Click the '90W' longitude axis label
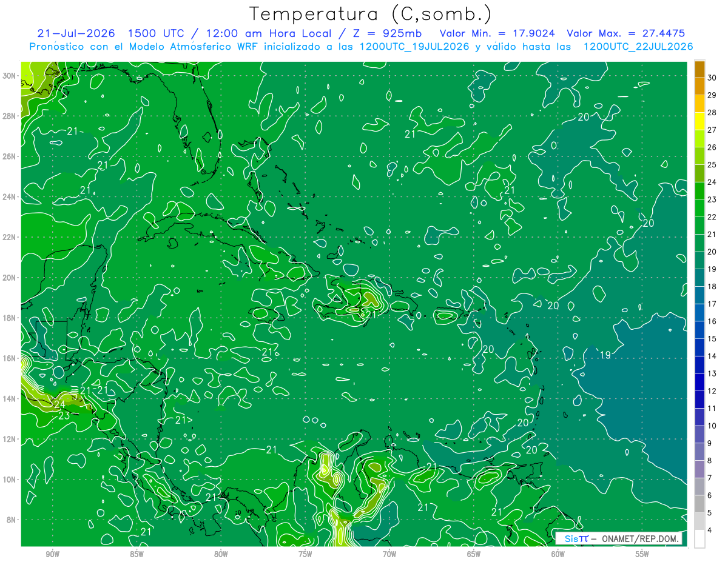Image resolution: width=728 pixels, height=562 pixels. click(x=52, y=554)
